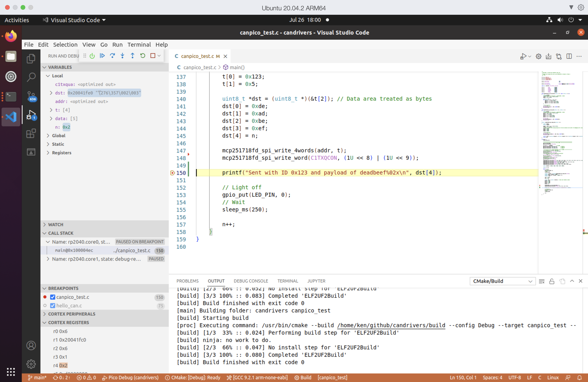Viewport: 588px width, 382px height.
Task: Step Into in the debug toolbar
Action: 122,56
